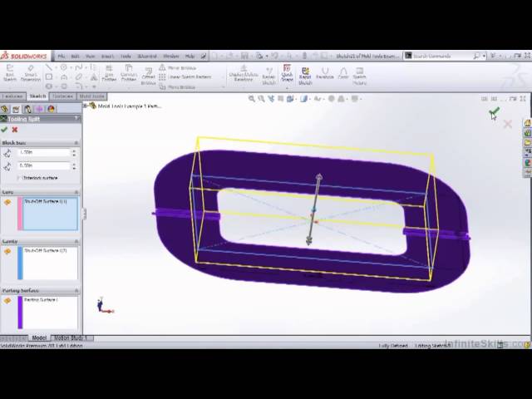Click the Convert Entities tool
This screenshot has height=399, width=532.
[129, 73]
